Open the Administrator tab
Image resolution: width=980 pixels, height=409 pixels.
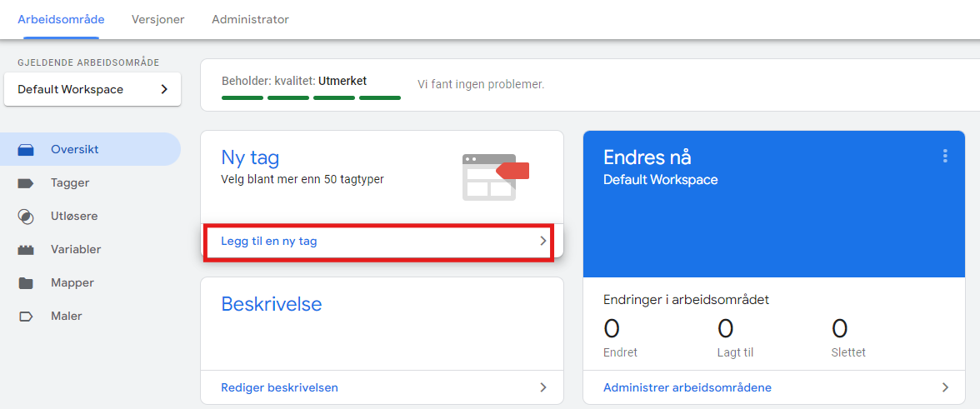(x=250, y=19)
